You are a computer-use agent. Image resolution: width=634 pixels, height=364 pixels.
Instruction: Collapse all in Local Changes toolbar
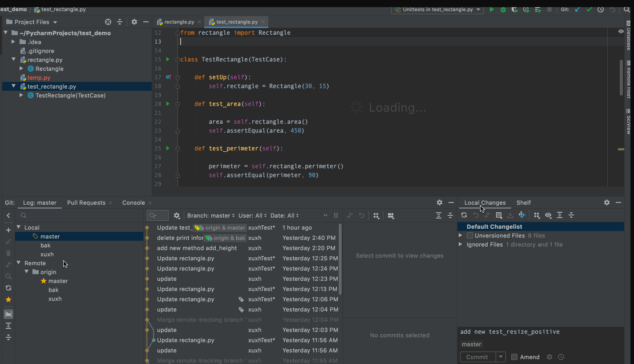point(571,215)
